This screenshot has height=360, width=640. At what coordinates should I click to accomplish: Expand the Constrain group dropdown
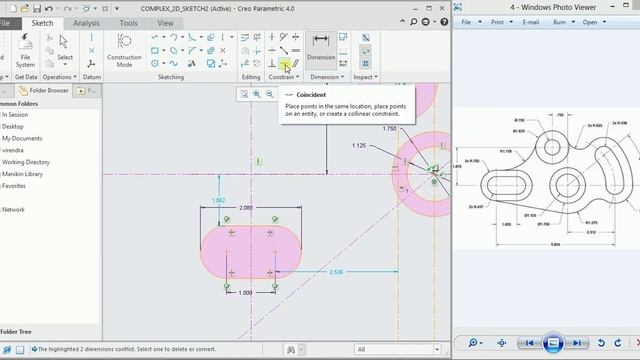tap(284, 77)
